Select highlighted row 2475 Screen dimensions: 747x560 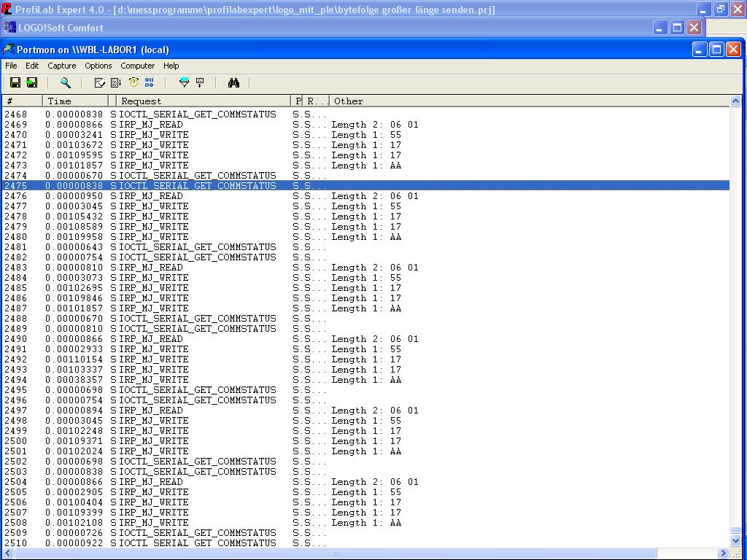click(366, 186)
